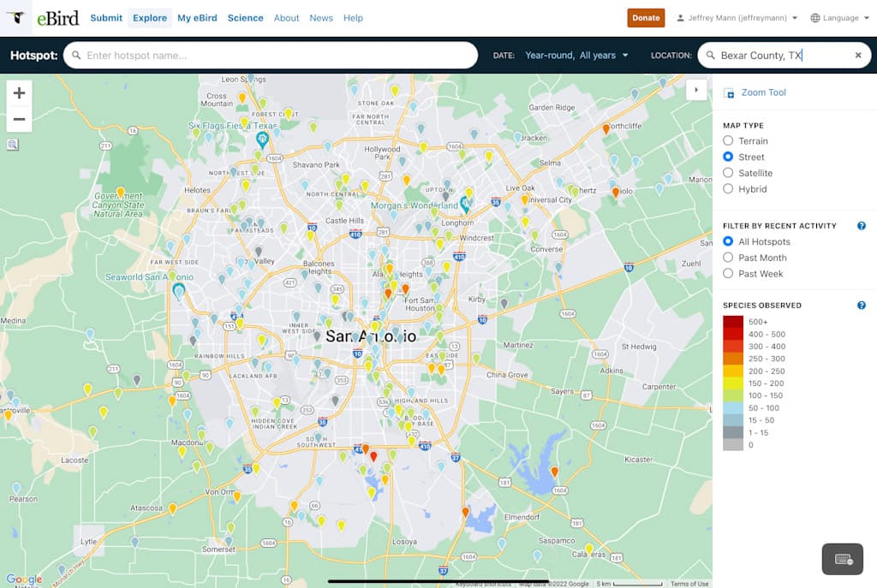The height and width of the screenshot is (588, 877).
Task: Zoom in with the map plus button
Action: [19, 92]
